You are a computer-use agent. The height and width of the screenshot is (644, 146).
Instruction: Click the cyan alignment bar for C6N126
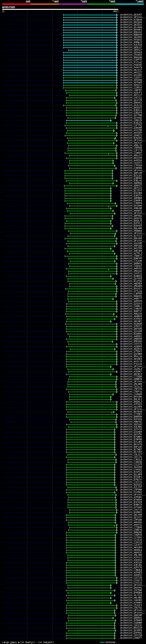[89, 120]
